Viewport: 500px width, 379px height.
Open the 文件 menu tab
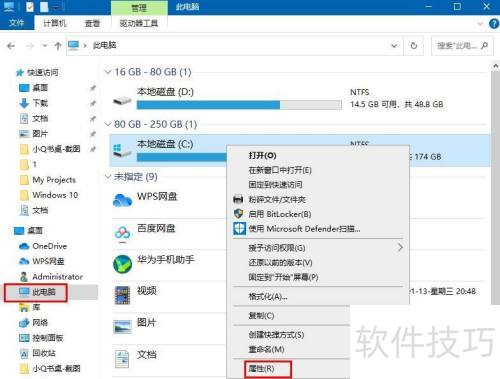(16, 23)
